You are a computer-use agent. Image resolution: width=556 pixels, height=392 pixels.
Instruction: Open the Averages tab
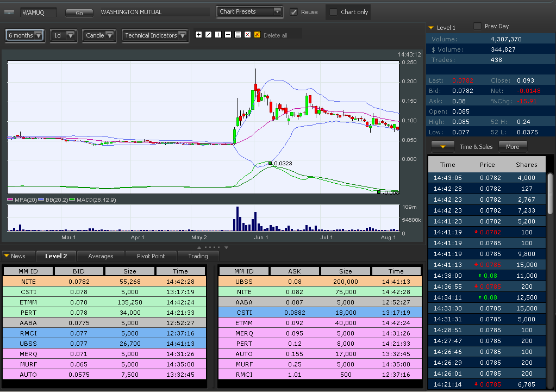[101, 256]
